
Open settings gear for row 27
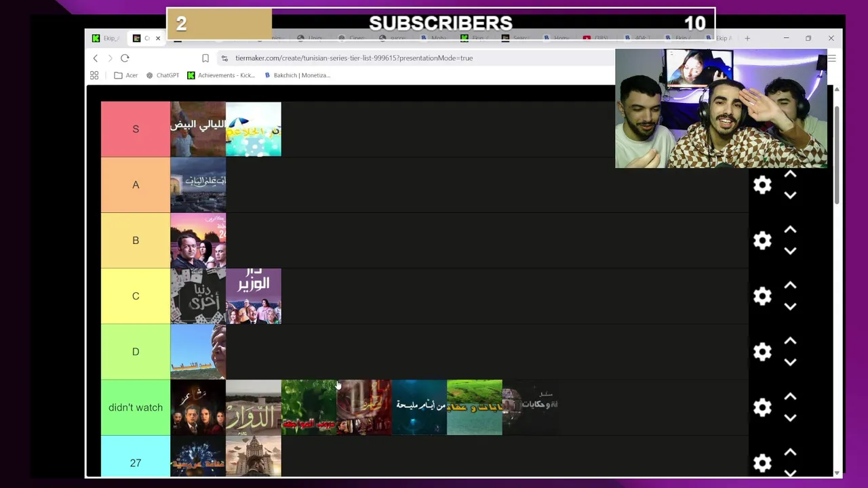pyautogui.click(x=762, y=463)
